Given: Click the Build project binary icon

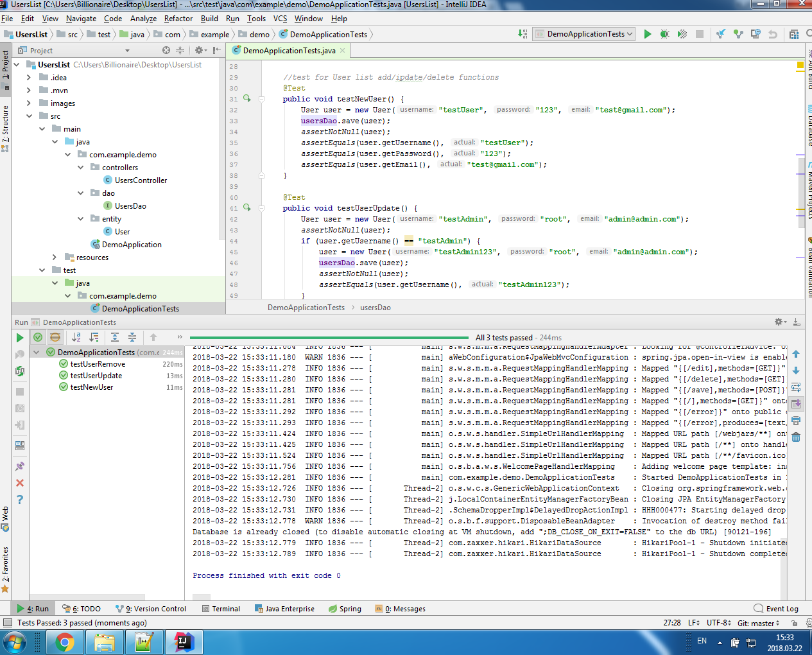Looking at the screenshot, I should pos(522,34).
